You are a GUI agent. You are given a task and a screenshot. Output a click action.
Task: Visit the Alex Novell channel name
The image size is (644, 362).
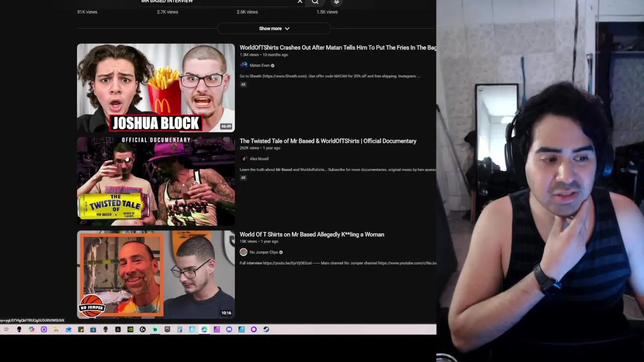[x=259, y=159]
